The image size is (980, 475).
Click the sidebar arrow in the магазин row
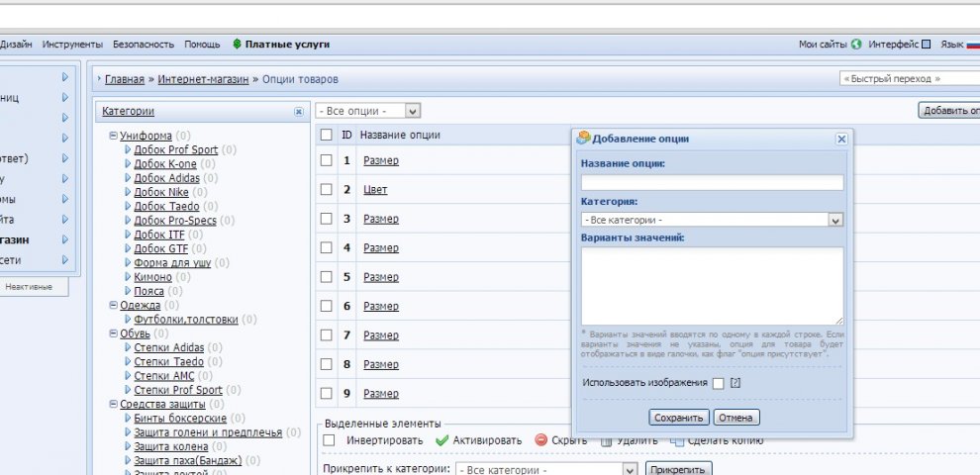point(65,240)
